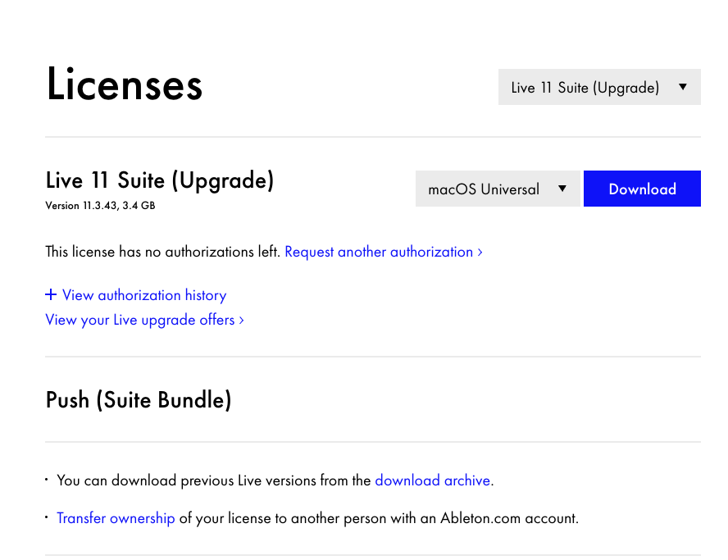Click the chevron after Live upgrade offers
The height and width of the screenshot is (560, 728).
pos(241,321)
